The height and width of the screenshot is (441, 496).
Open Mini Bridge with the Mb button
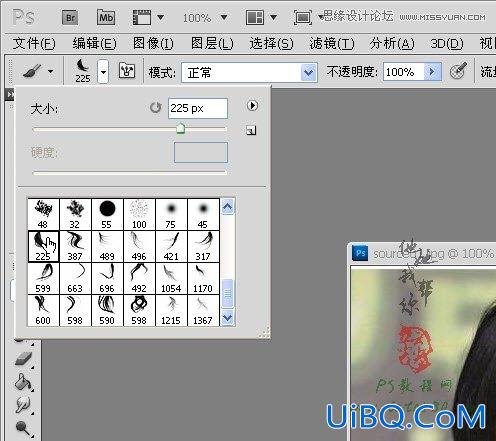pyautogui.click(x=106, y=17)
